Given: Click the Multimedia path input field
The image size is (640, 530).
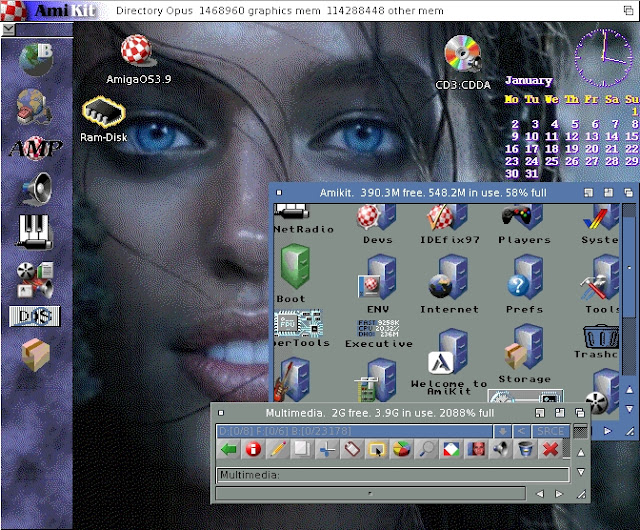Looking at the screenshot, I should point(390,474).
